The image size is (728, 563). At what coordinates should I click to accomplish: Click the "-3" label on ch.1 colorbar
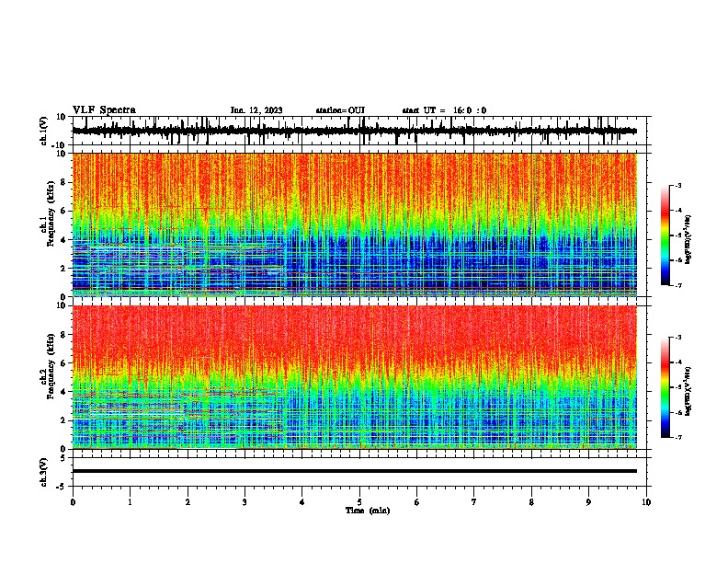tap(677, 185)
